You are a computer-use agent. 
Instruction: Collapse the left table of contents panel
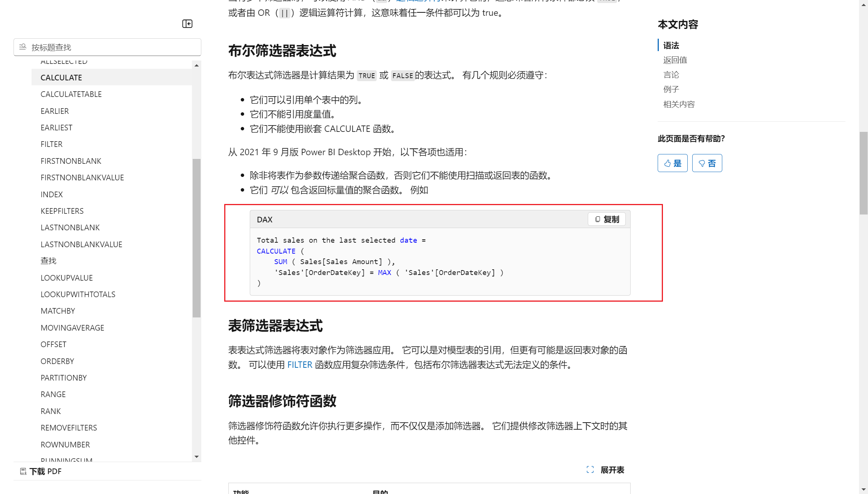(187, 24)
